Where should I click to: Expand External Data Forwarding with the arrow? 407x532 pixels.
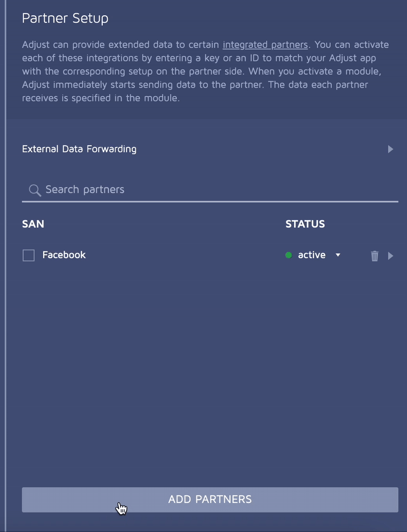390,149
